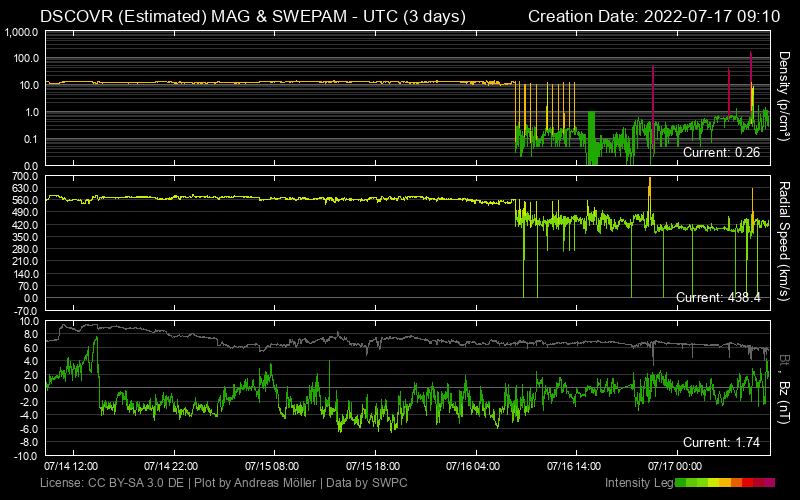800x500 pixels.
Task: Click the 07/16 04:00 time axis label
Action: point(473,466)
